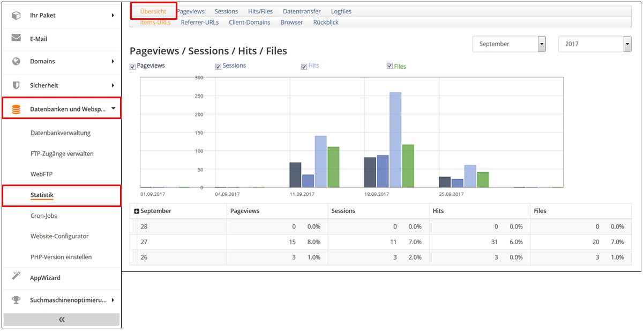Click the tallest light-blue Hits bar

coord(395,139)
